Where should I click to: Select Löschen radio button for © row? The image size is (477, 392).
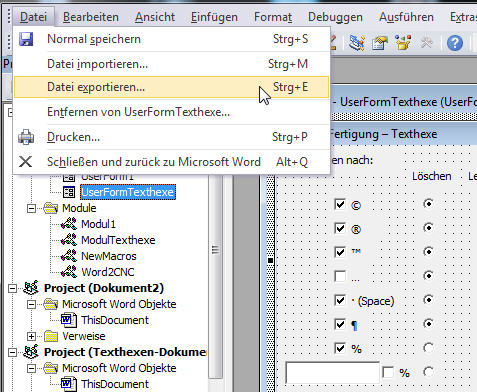click(428, 203)
